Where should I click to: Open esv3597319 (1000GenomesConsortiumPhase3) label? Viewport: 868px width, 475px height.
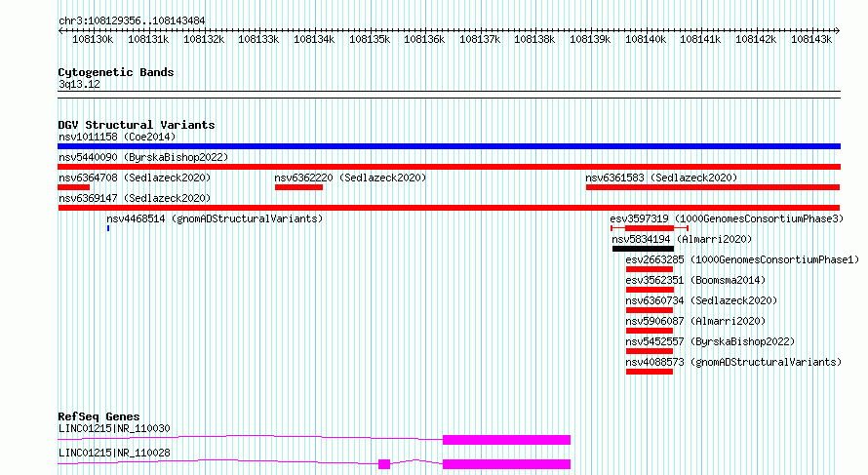click(x=727, y=218)
